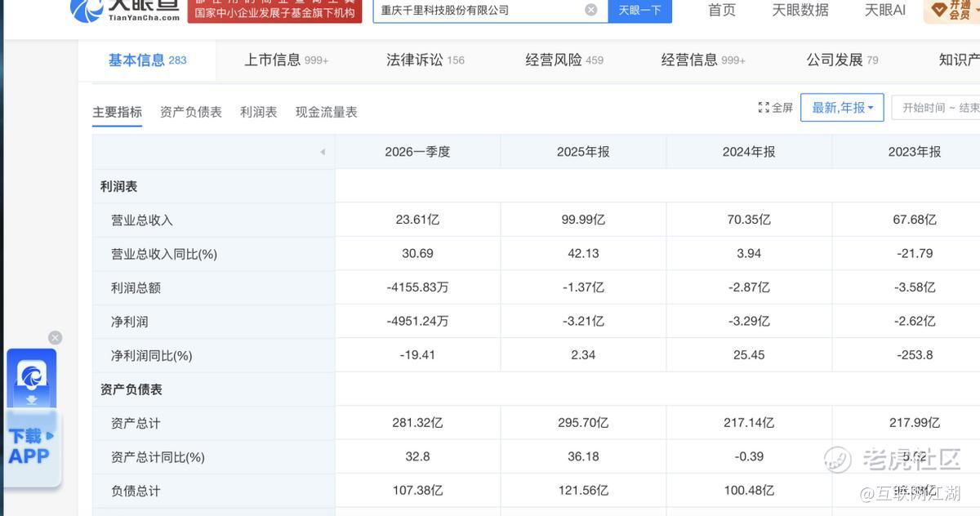Click the 2023年报 column header
Image resolution: width=980 pixels, height=516 pixels.
(x=915, y=152)
